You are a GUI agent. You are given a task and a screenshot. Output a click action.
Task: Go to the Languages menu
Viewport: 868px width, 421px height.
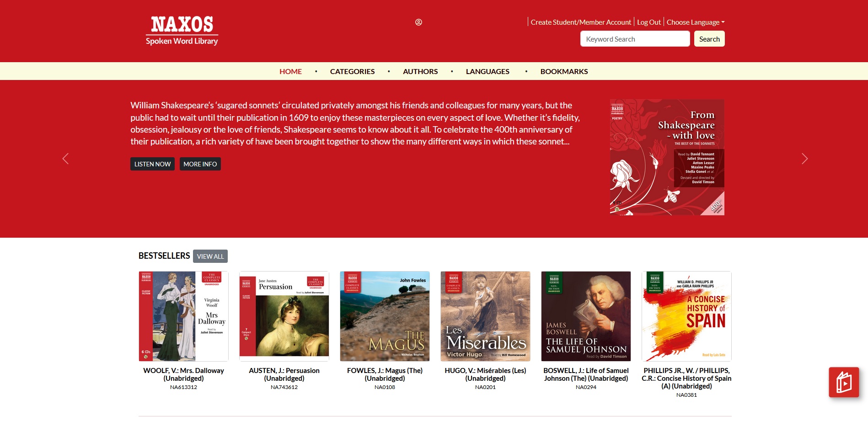488,71
